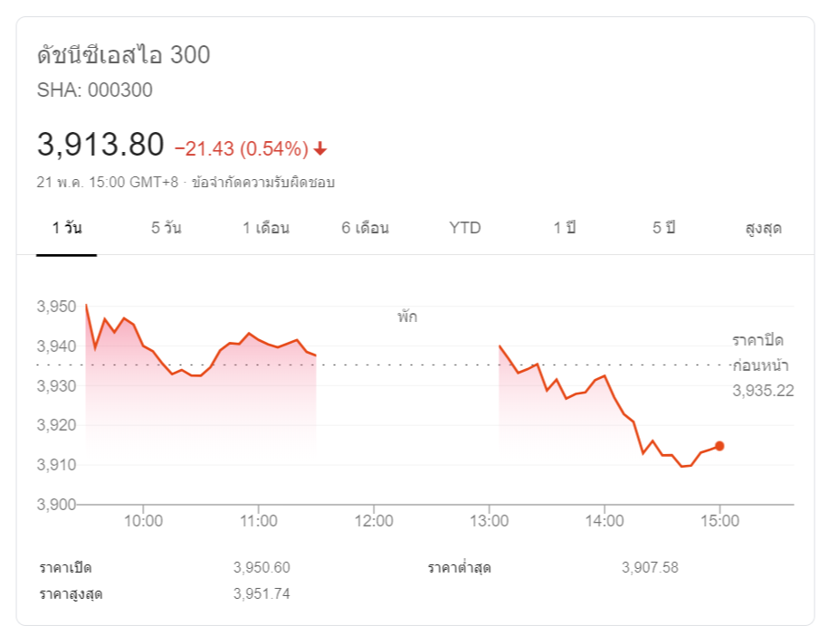Open the ข้อจำกัดความรับผิดชอบ disclaimer link
Image resolution: width=829 pixels, height=644 pixels.
click(262, 183)
